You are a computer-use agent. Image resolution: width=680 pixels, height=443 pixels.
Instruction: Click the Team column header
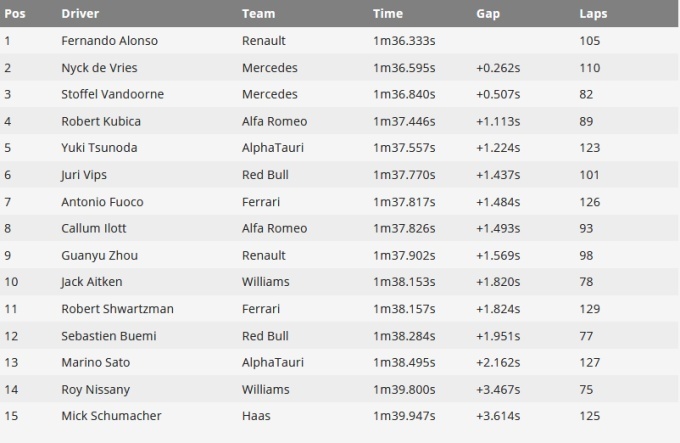(258, 14)
